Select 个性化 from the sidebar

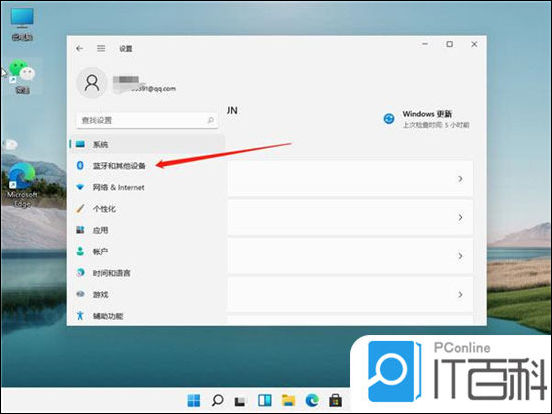pyautogui.click(x=147, y=209)
